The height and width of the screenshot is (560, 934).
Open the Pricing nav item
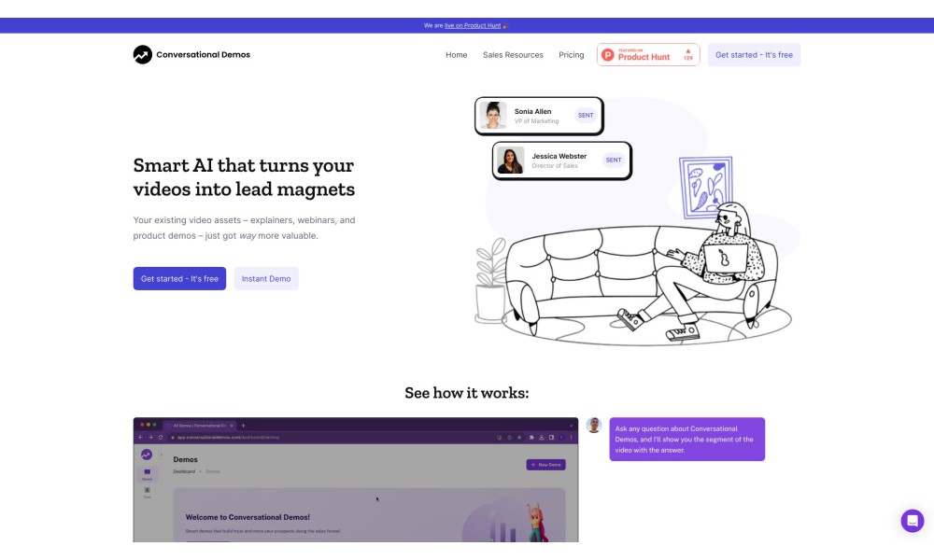click(x=572, y=55)
